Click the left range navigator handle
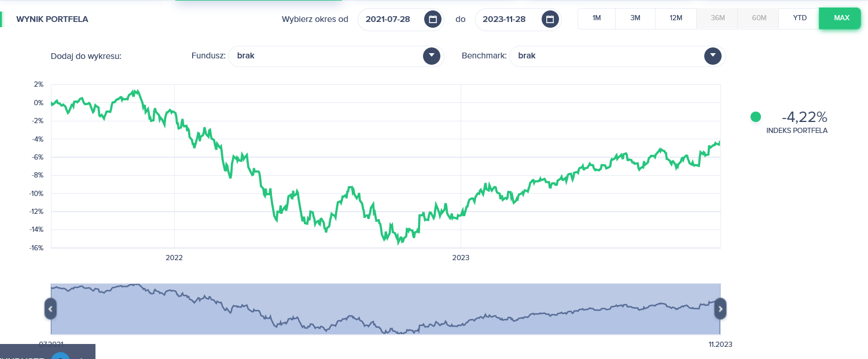The height and width of the screenshot is (359, 868). [50, 309]
